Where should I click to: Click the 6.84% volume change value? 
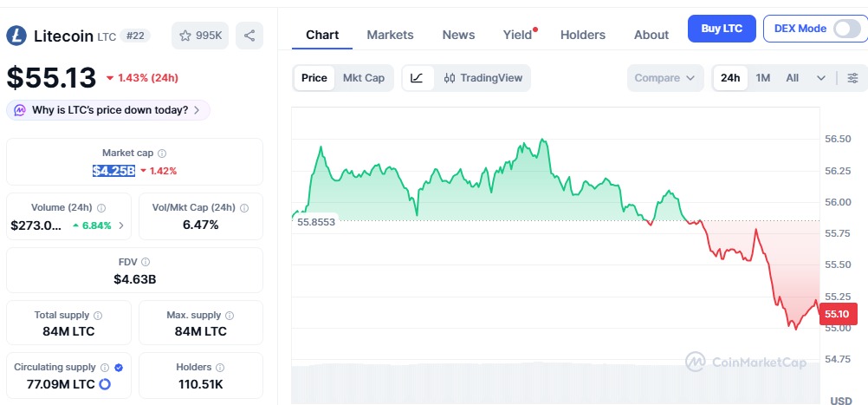92,225
